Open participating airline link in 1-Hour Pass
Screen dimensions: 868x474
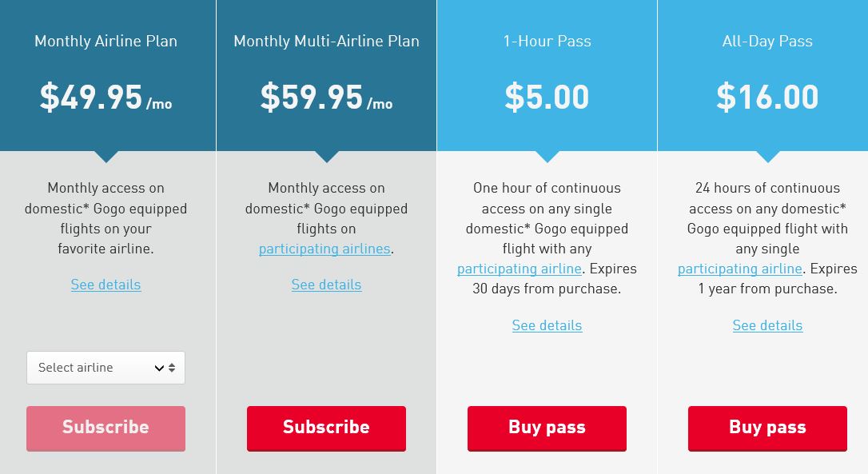click(520, 269)
